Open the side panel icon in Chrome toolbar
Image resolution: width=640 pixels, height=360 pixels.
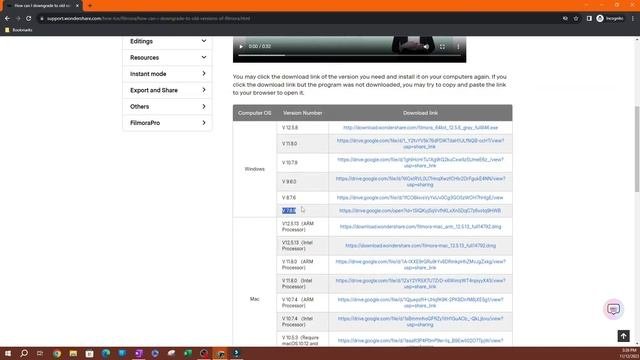click(x=589, y=18)
